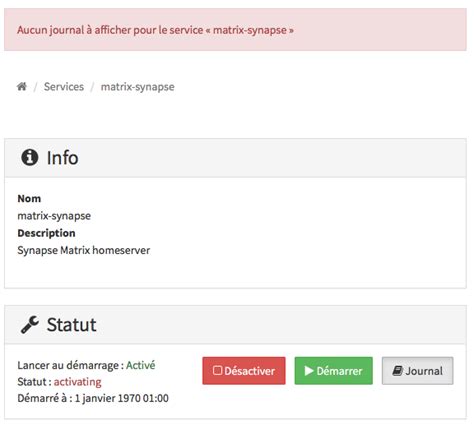The width and height of the screenshot is (474, 434).
Task: Open the service Journal button
Action: click(x=417, y=371)
